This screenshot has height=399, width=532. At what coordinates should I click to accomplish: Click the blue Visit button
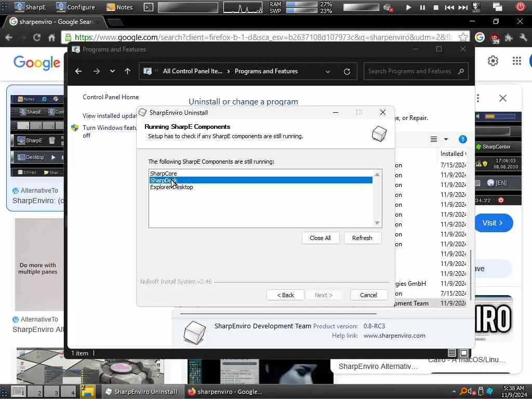[x=494, y=223]
